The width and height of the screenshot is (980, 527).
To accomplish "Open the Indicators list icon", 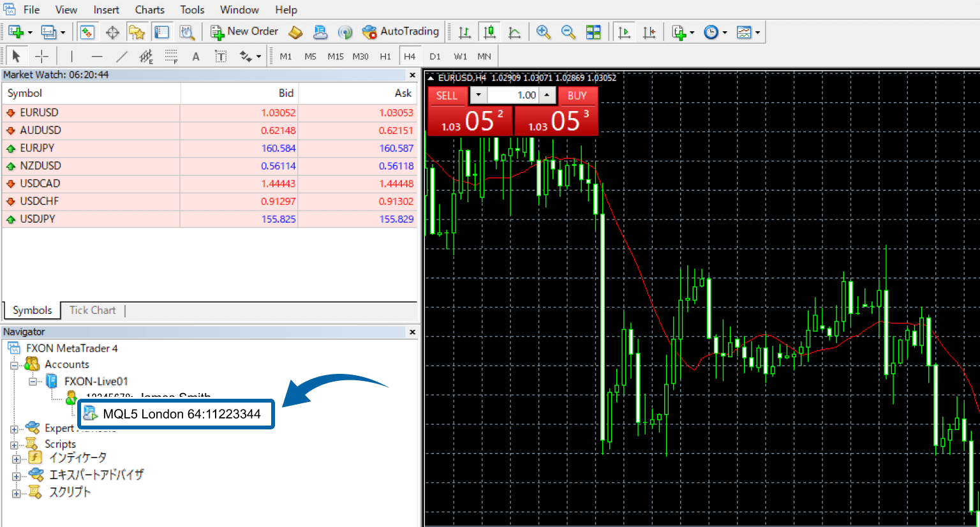I will [x=679, y=32].
